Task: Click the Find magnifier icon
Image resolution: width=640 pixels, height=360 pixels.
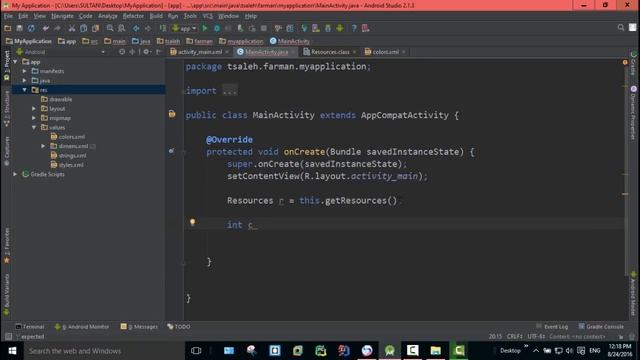Action: pos(110,28)
